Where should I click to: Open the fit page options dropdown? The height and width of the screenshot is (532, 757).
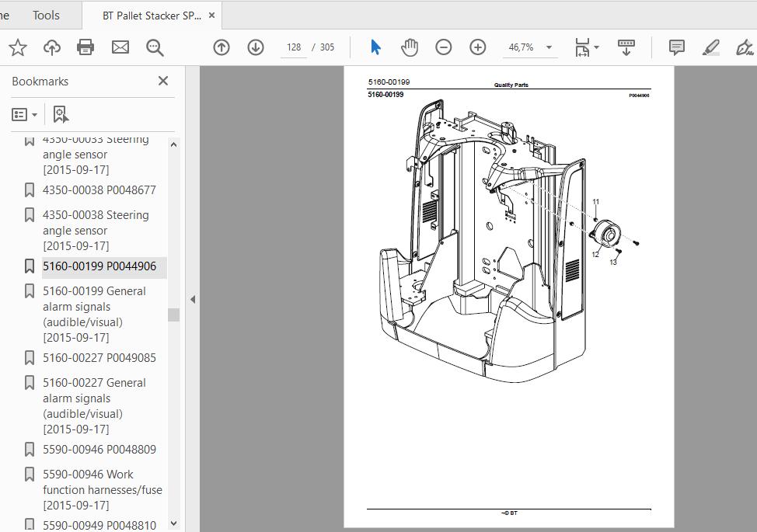pyautogui.click(x=587, y=47)
